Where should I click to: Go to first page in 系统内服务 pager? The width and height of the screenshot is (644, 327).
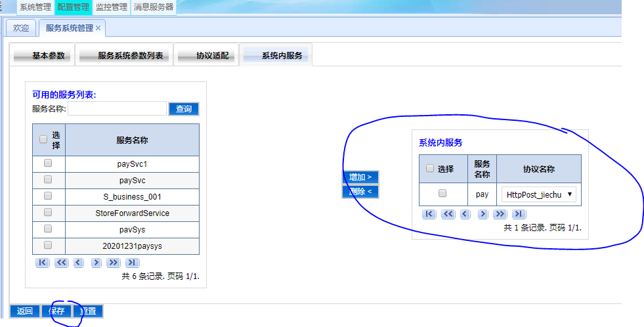point(429,213)
